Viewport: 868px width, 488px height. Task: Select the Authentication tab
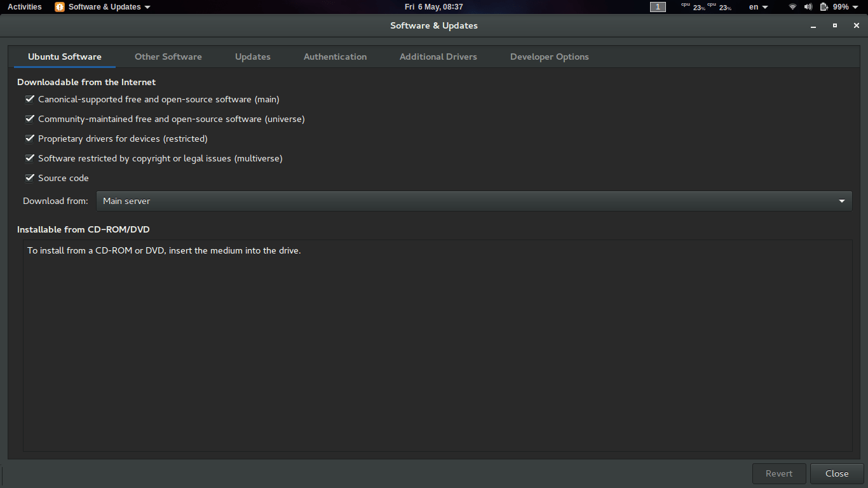tap(335, 57)
